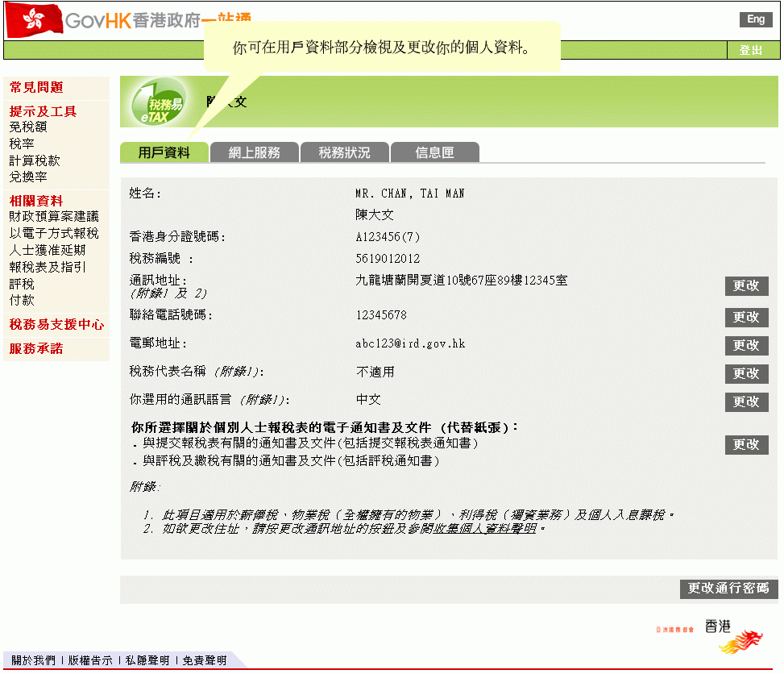The height and width of the screenshot is (674, 784).
Task: Click 更改 button for 電郵地址
Action: point(746,346)
